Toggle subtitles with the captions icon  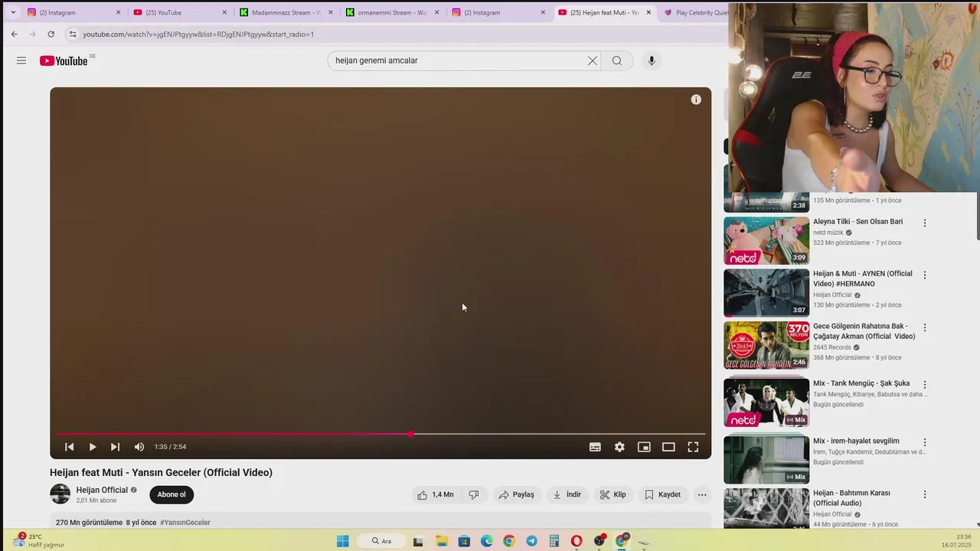coord(595,447)
